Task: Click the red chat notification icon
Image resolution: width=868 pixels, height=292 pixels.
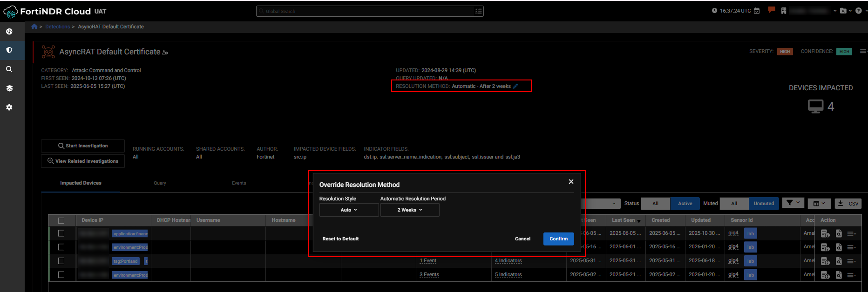Action: pyautogui.click(x=771, y=10)
